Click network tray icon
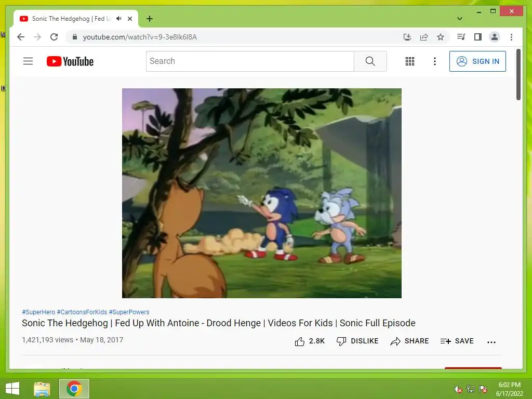Screen dimensions: 532x399 coord(471,389)
